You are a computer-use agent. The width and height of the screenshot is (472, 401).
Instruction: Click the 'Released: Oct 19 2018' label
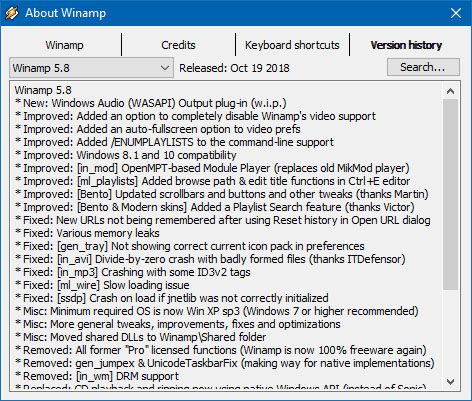pyautogui.click(x=234, y=68)
